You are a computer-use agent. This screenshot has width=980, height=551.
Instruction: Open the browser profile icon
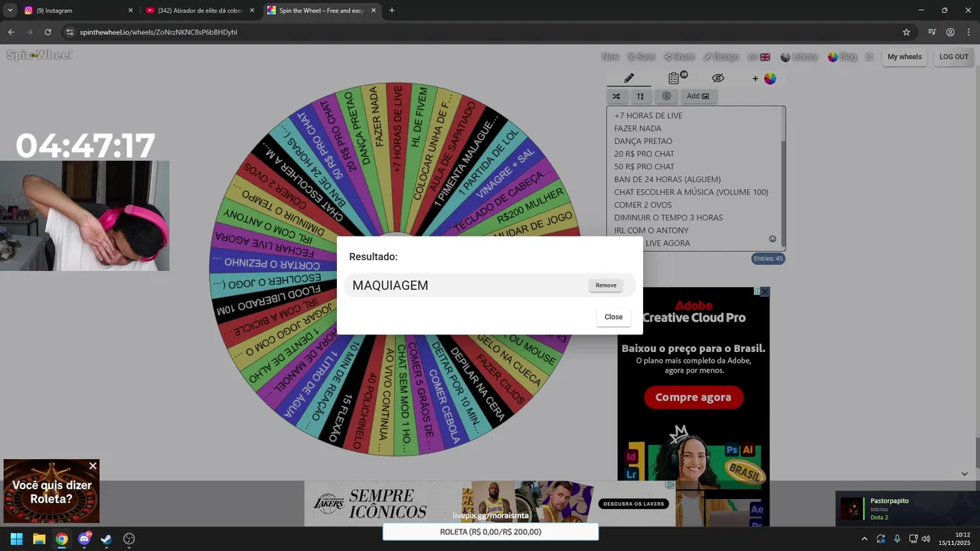click(950, 32)
